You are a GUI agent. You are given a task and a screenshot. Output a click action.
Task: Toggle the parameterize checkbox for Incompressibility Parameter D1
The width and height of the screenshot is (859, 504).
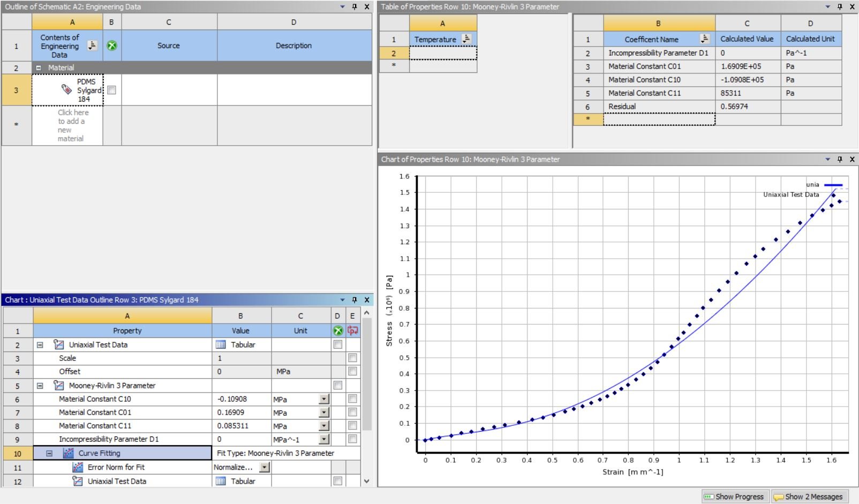click(352, 439)
